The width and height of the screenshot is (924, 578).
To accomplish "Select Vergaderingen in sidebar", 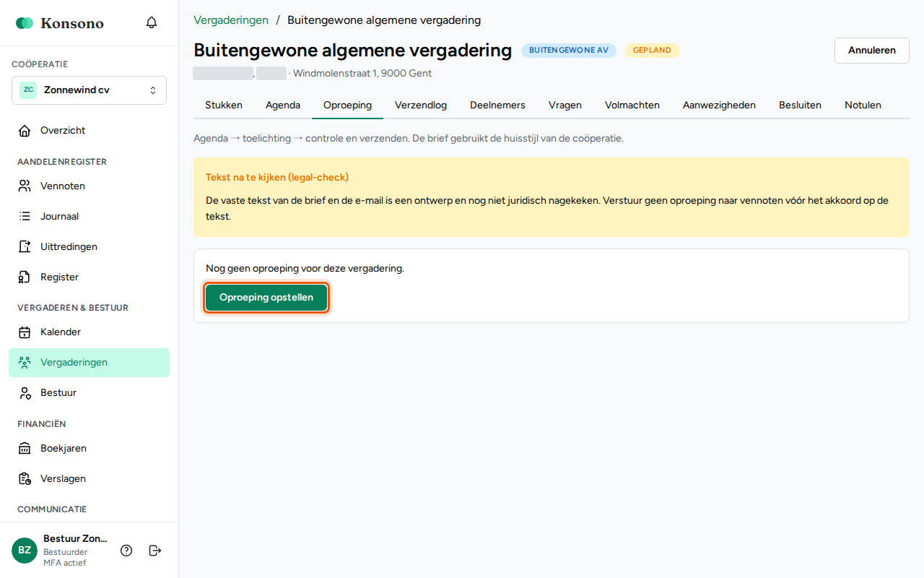I will coord(89,363).
